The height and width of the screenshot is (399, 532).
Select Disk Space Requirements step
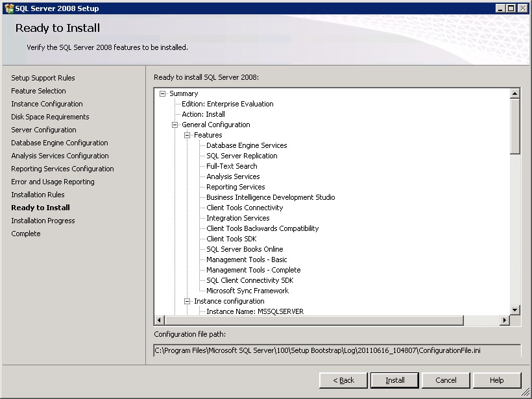(x=50, y=117)
